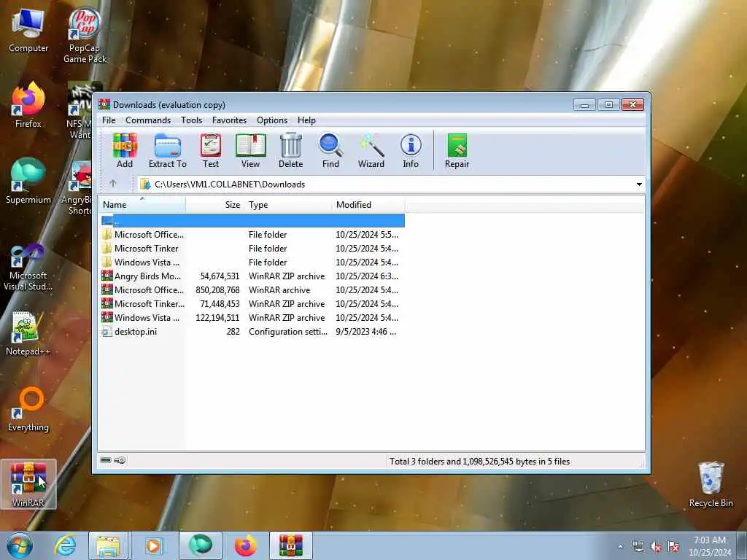Image resolution: width=747 pixels, height=560 pixels.
Task: Select the Supermium desktop shortcut
Action: [x=28, y=181]
